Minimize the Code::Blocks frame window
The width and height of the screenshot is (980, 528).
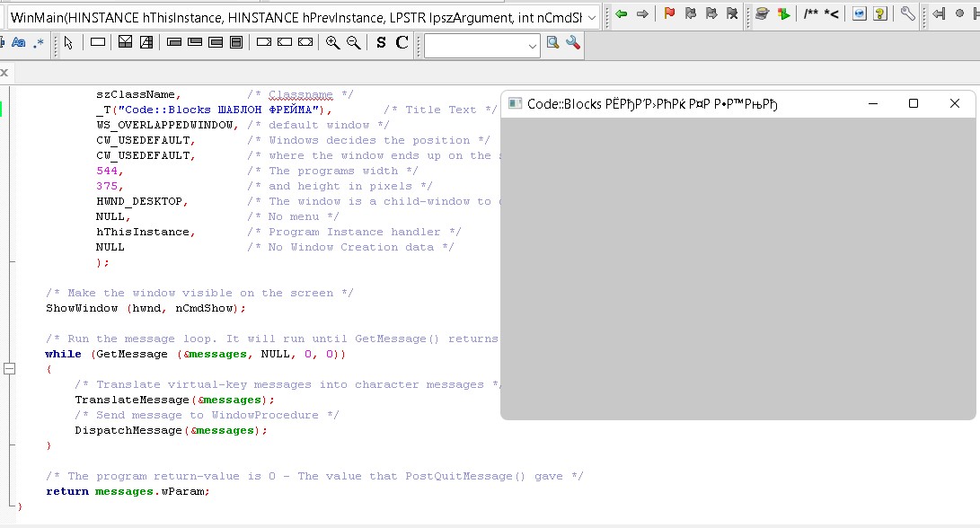coord(873,103)
